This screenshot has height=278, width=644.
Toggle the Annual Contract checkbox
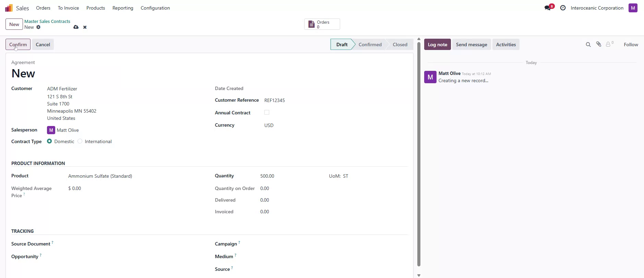pyautogui.click(x=267, y=112)
